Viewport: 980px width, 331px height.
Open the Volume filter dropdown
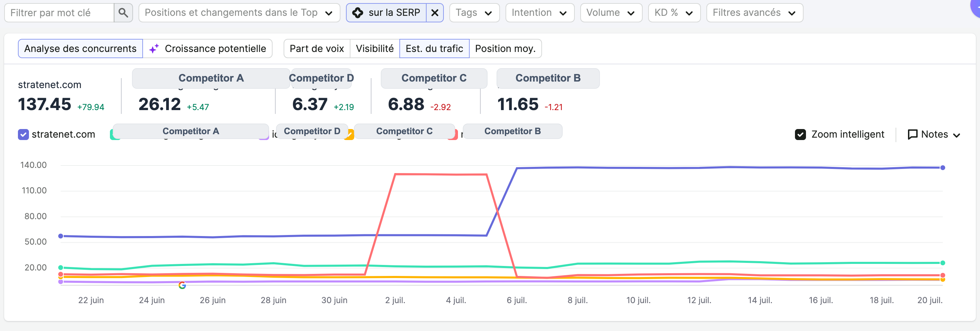611,12
